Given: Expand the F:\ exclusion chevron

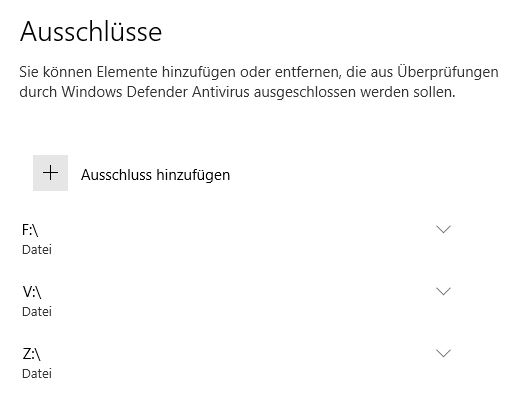Looking at the screenshot, I should 443,229.
